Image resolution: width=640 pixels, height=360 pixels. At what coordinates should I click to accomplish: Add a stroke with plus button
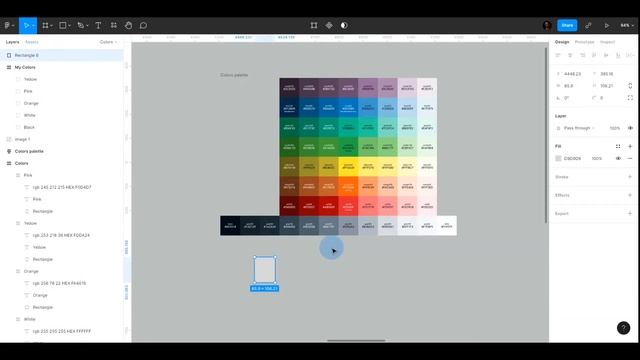tap(630, 177)
